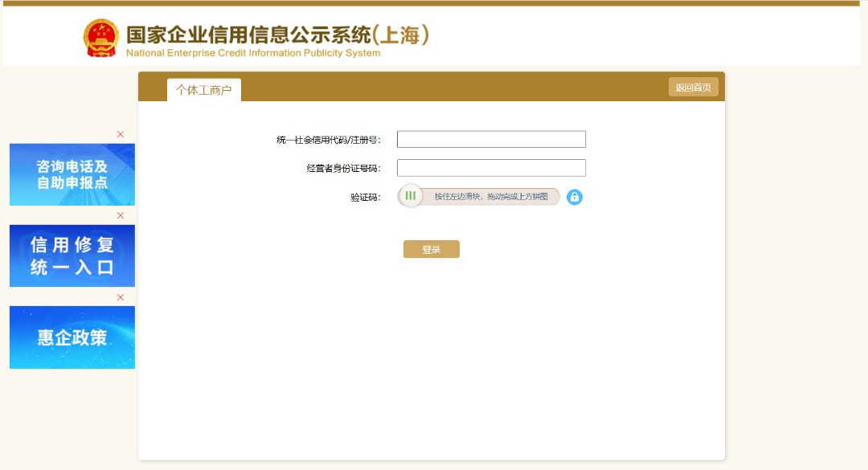Click the English subtitle under the site title
This screenshot has width=868, height=470.
[x=253, y=54]
